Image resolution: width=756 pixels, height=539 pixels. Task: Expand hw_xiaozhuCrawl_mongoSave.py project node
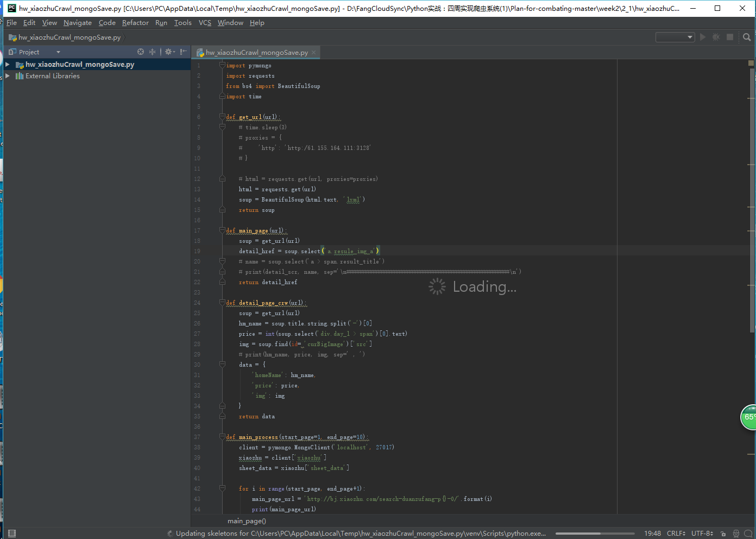coord(8,64)
